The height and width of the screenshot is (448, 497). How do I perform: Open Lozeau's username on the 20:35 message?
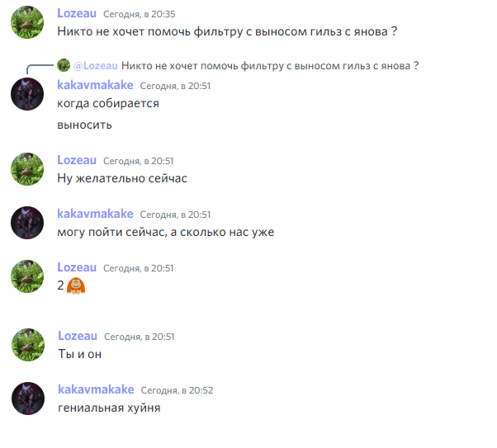coord(77,13)
